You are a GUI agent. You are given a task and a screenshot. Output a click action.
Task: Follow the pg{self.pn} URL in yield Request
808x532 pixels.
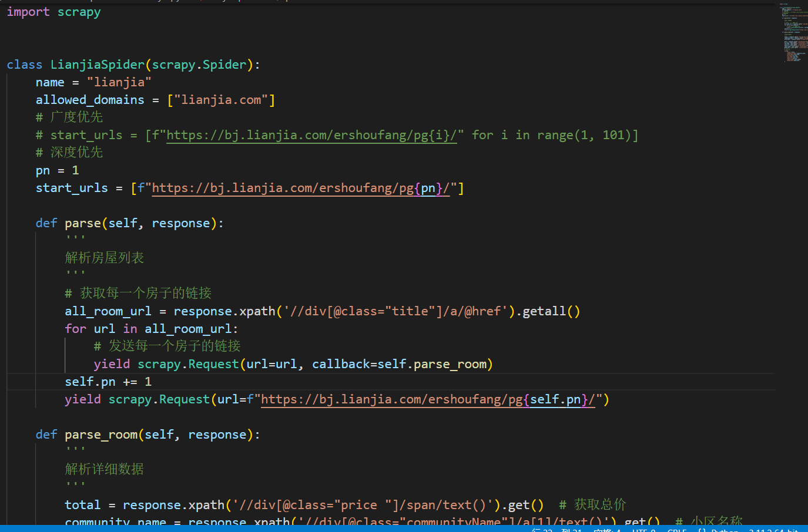[428, 399]
